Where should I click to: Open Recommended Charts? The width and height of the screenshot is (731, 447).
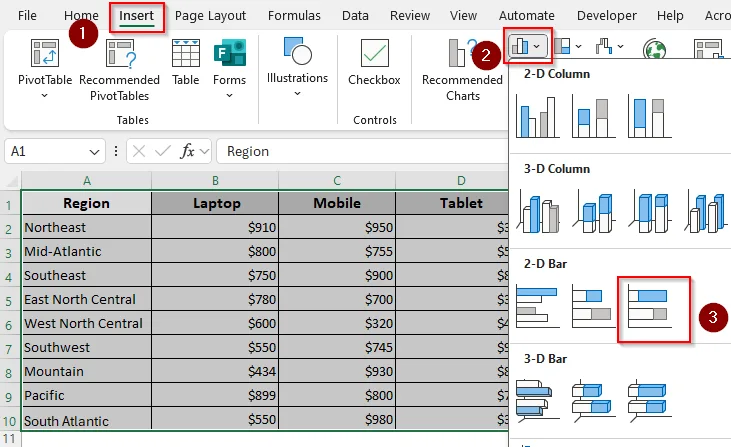[x=462, y=70]
